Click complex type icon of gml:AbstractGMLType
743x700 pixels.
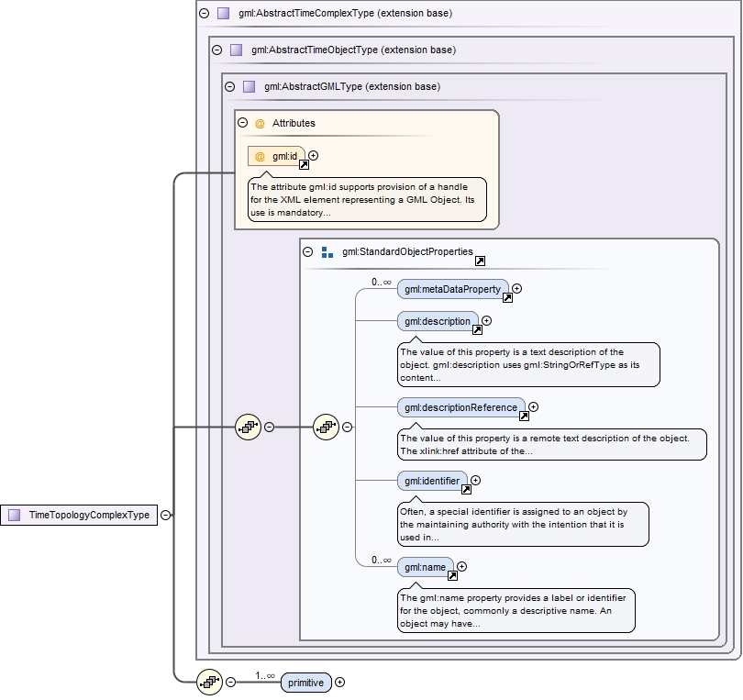[249, 86]
